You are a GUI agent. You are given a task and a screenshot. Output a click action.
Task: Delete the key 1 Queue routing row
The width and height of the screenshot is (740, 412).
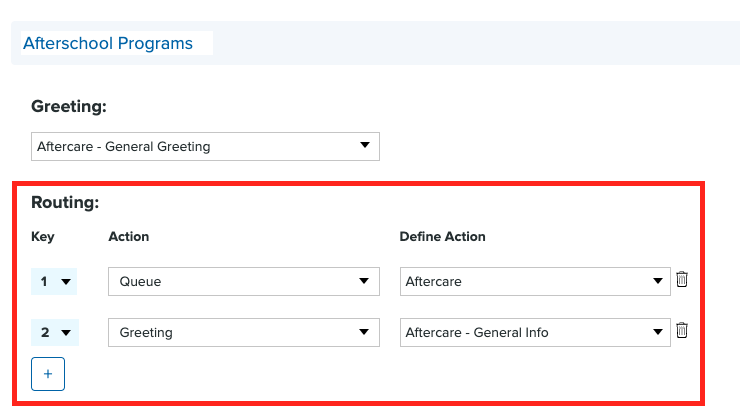tap(682, 280)
